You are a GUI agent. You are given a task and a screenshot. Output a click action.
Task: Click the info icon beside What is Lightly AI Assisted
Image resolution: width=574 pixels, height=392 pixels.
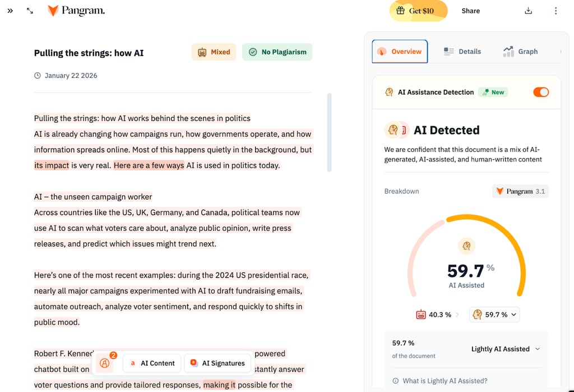(x=395, y=381)
